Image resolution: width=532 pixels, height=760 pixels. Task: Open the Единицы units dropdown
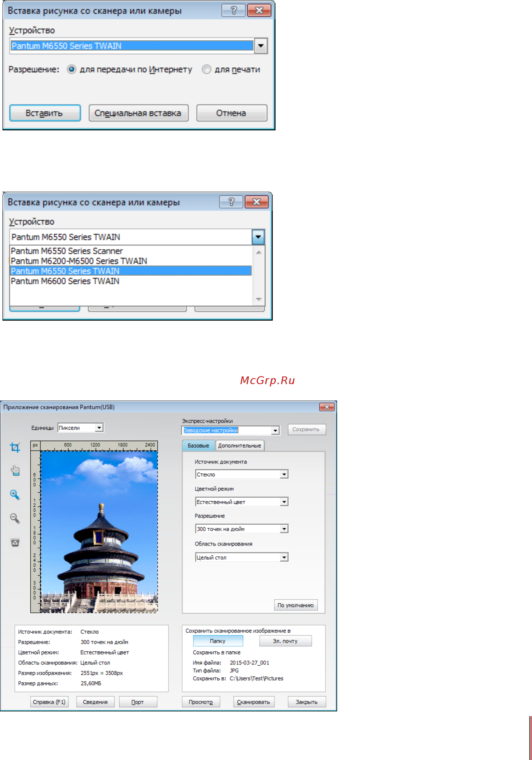click(99, 428)
